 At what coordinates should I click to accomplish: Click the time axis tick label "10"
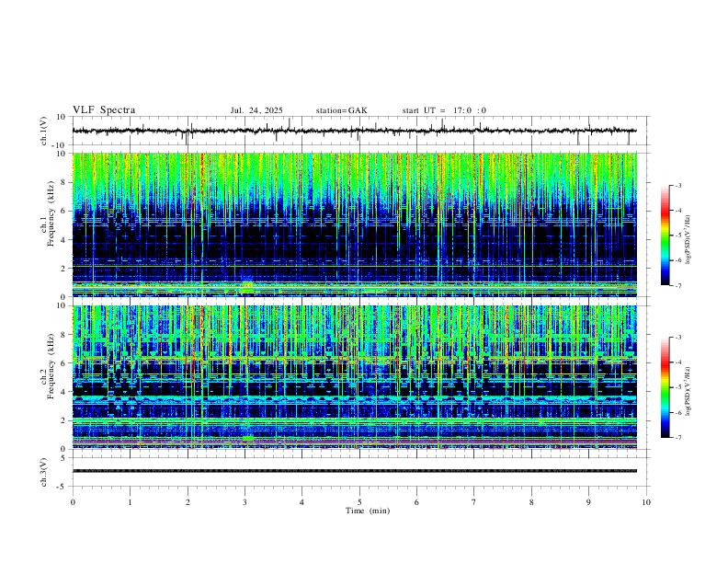tap(646, 502)
